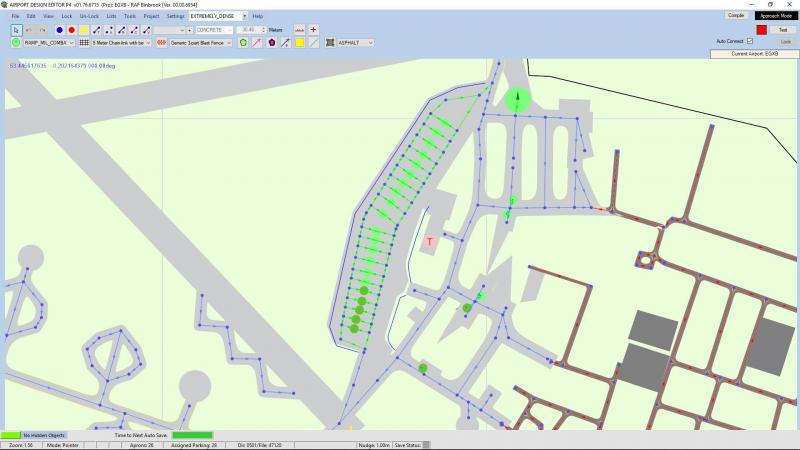Click the red blast fence icon

point(162,43)
